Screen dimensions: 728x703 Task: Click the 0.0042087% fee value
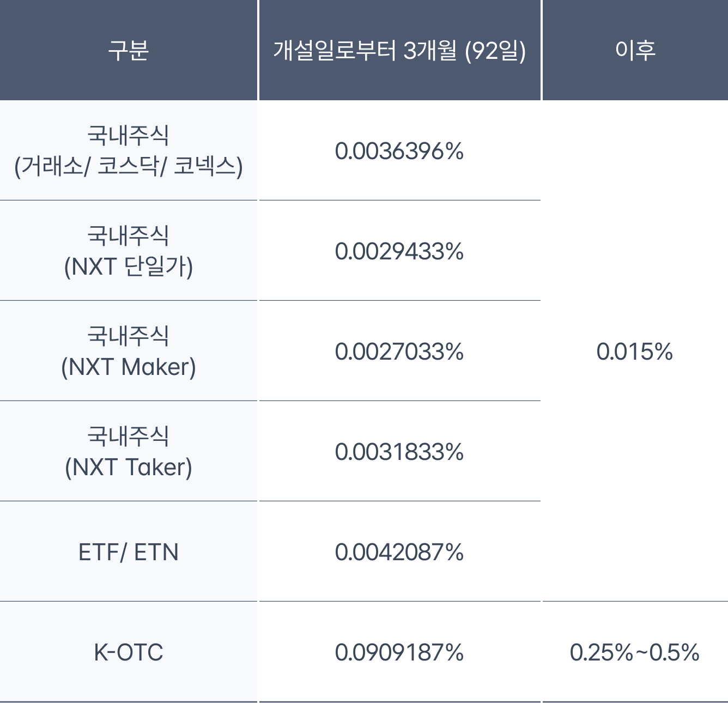coord(399,552)
